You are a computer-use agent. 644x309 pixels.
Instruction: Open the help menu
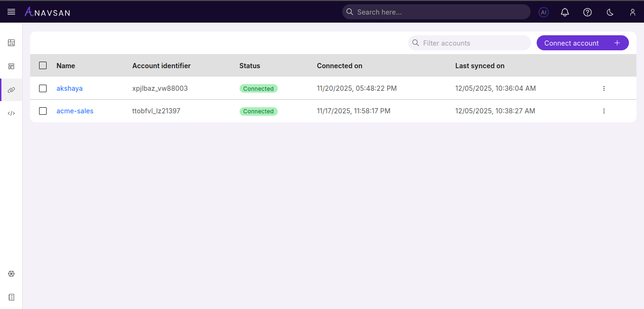pos(588,12)
